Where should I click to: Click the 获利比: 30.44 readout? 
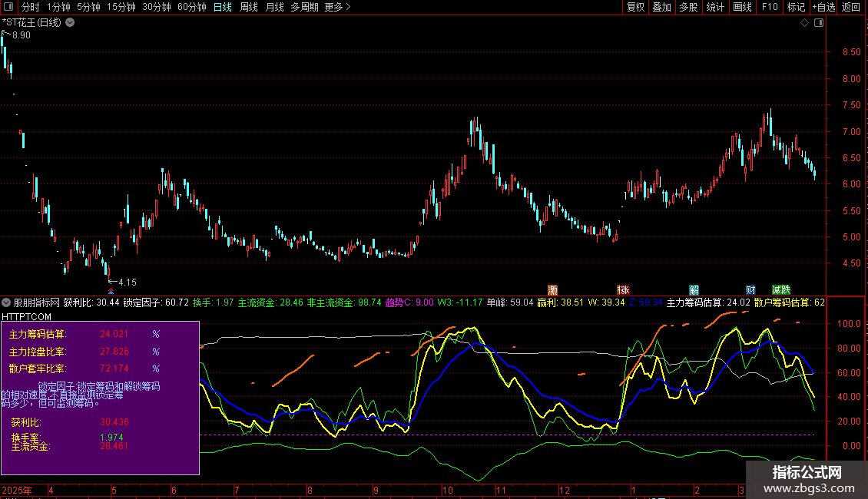[91, 302]
